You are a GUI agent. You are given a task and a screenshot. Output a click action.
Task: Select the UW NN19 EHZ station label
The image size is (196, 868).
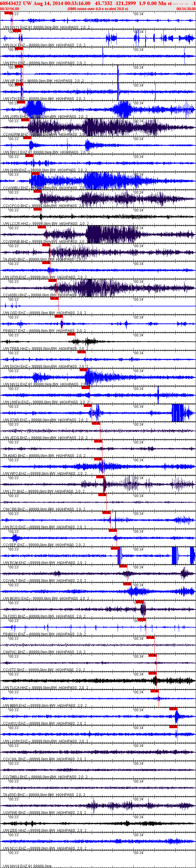tap(27, 866)
